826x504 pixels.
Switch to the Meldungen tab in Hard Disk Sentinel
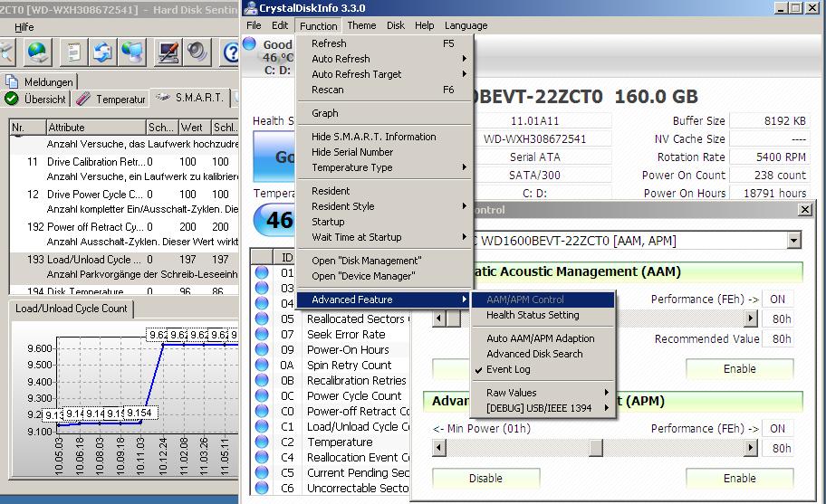point(40,81)
